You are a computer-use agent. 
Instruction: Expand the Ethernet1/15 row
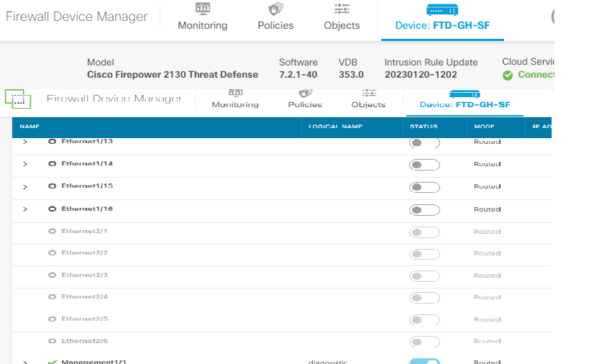tap(24, 187)
